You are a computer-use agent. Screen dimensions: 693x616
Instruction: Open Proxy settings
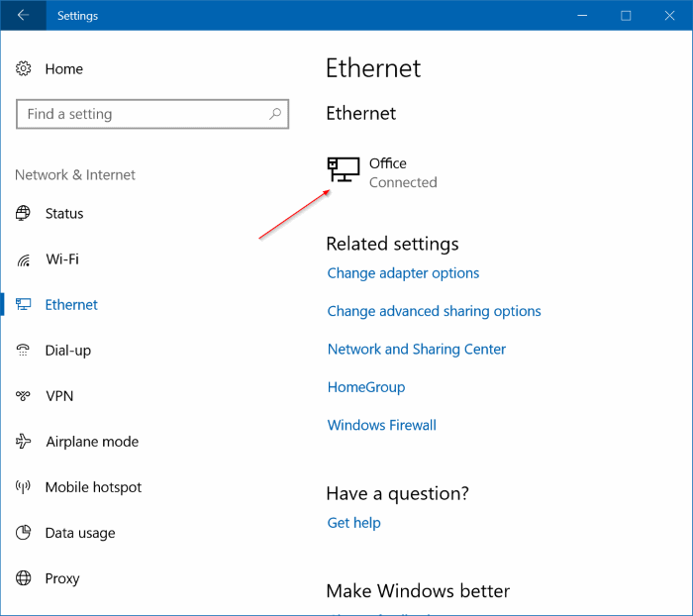[62, 578]
